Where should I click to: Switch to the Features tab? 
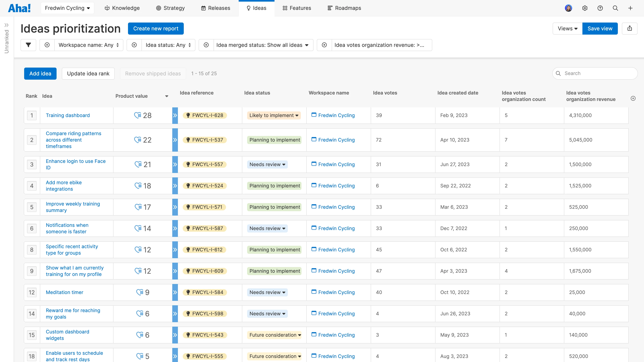tap(296, 8)
